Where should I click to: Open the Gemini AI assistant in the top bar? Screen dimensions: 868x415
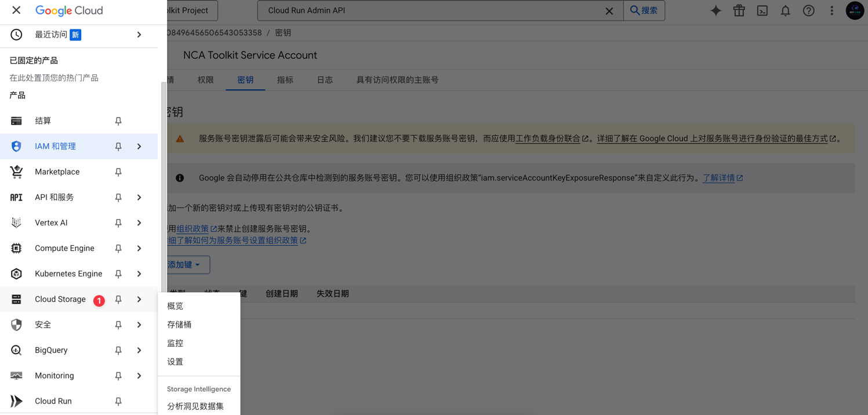tap(716, 10)
